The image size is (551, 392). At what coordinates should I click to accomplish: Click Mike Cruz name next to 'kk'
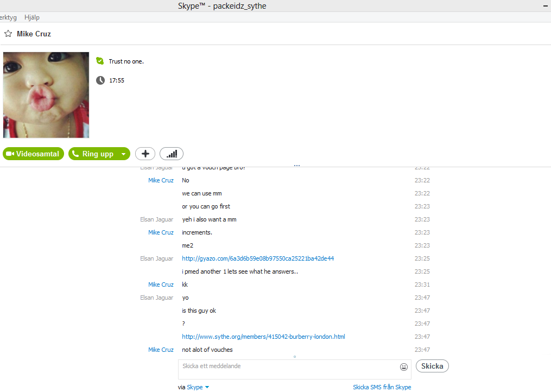[161, 284]
